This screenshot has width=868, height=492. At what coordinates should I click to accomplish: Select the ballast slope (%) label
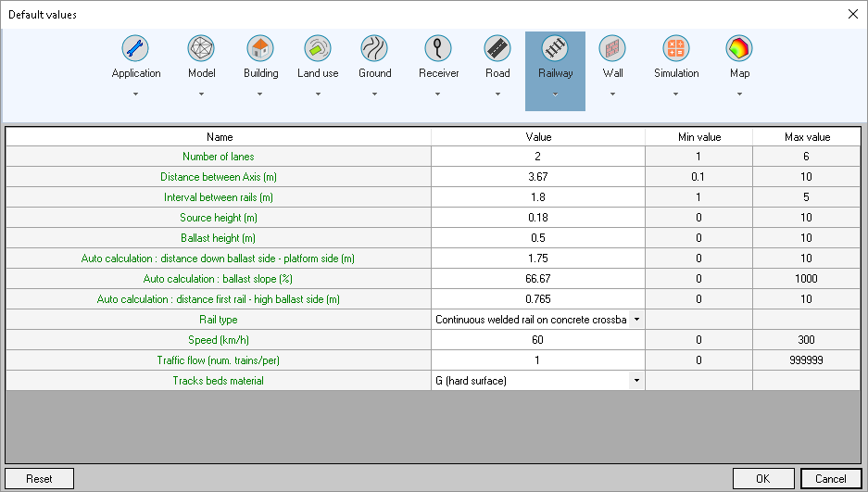pyautogui.click(x=218, y=279)
